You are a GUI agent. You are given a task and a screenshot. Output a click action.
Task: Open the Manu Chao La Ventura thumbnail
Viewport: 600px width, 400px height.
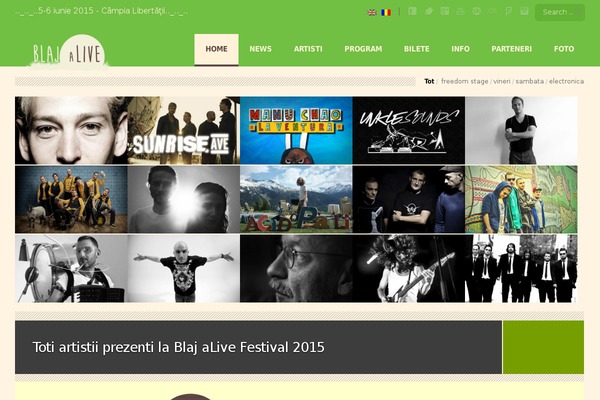coord(296,130)
